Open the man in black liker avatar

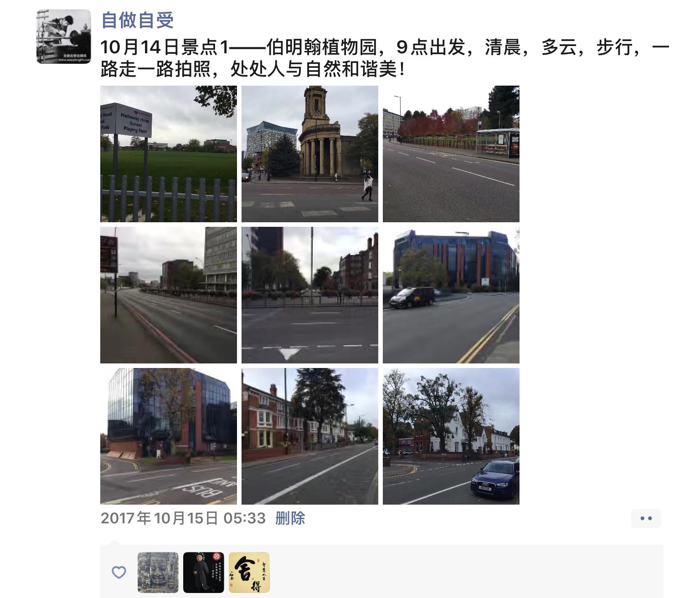tap(204, 572)
